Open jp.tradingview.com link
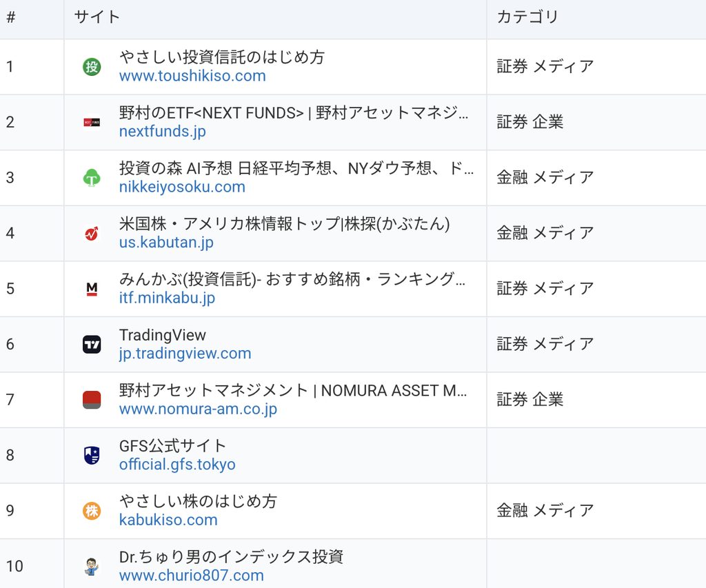Viewport: 706px width, 588px height. click(185, 353)
